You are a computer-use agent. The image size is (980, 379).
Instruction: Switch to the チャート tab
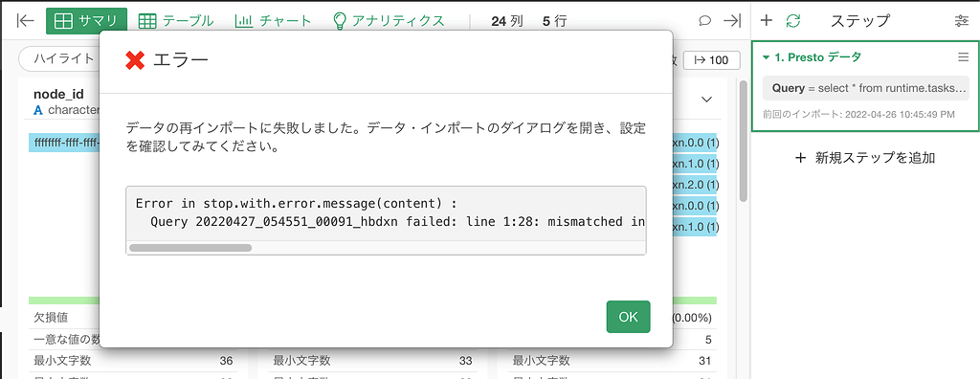pos(273,21)
